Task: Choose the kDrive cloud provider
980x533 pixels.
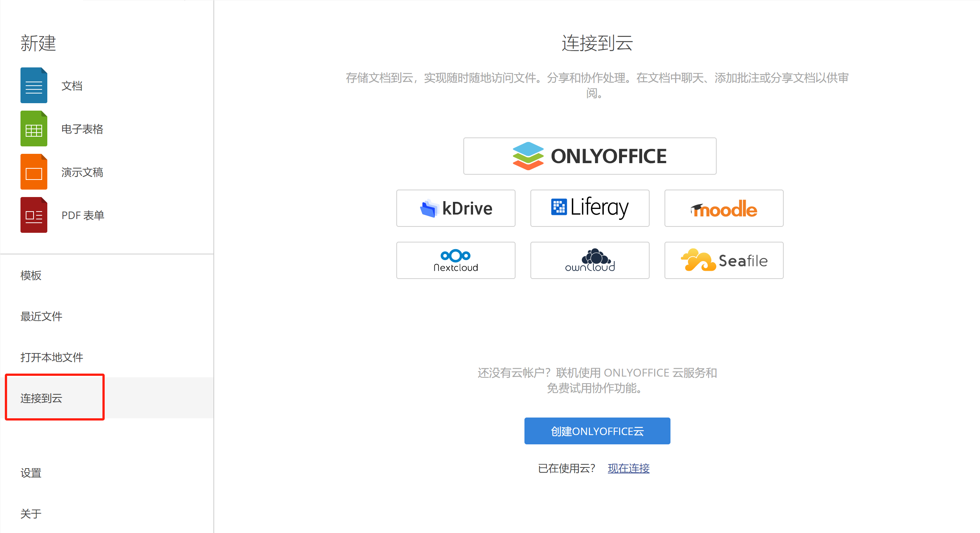Action: [456, 208]
